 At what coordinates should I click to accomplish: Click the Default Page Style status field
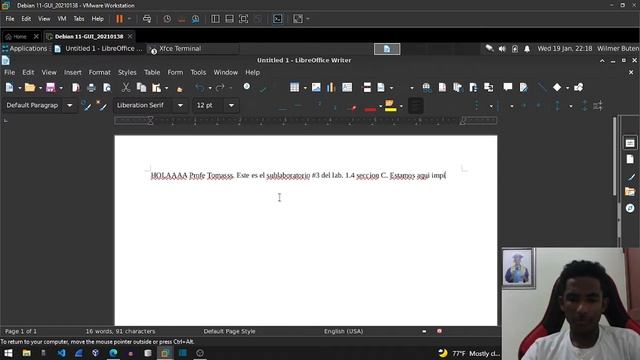[229, 331]
